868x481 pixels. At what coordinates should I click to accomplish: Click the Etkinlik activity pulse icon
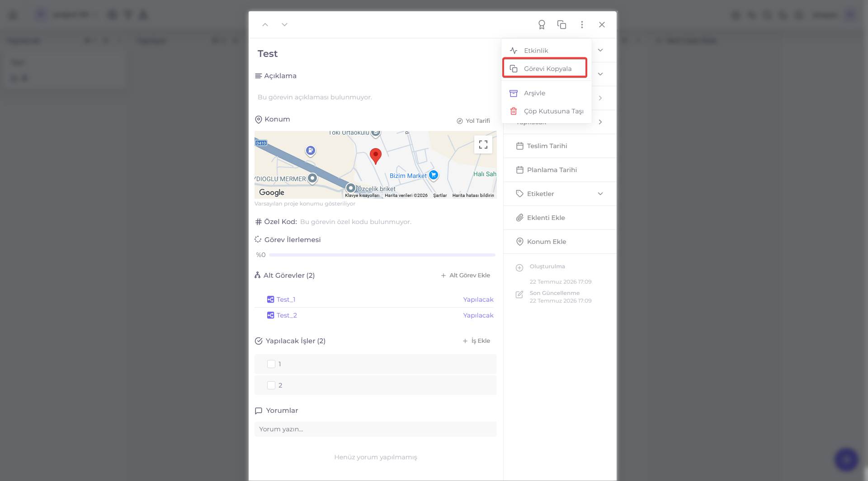pos(514,51)
